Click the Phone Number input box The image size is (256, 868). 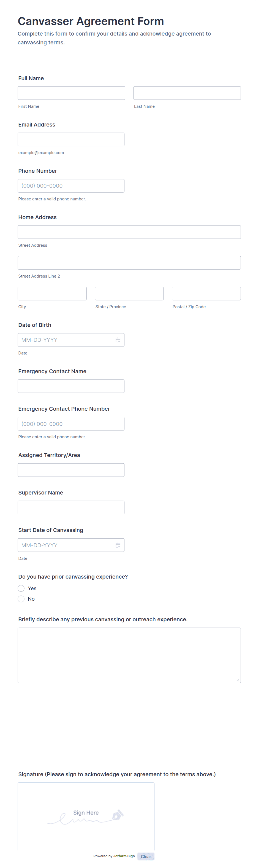pyautogui.click(x=71, y=186)
